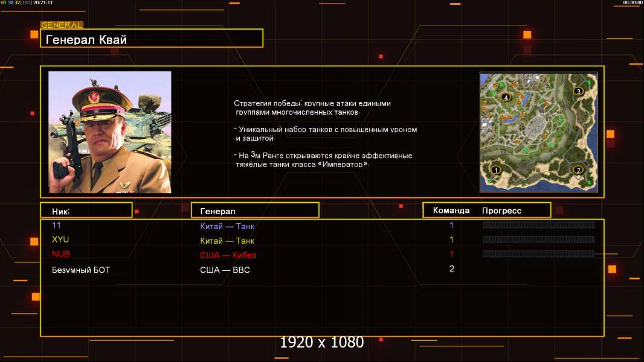Click loading progress bar for player 11

tap(539, 224)
